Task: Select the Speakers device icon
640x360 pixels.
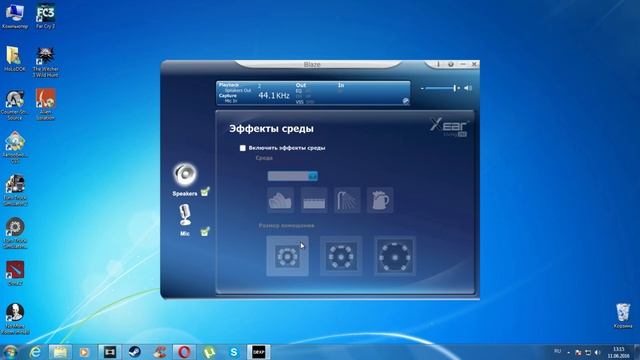Action: pos(185,175)
